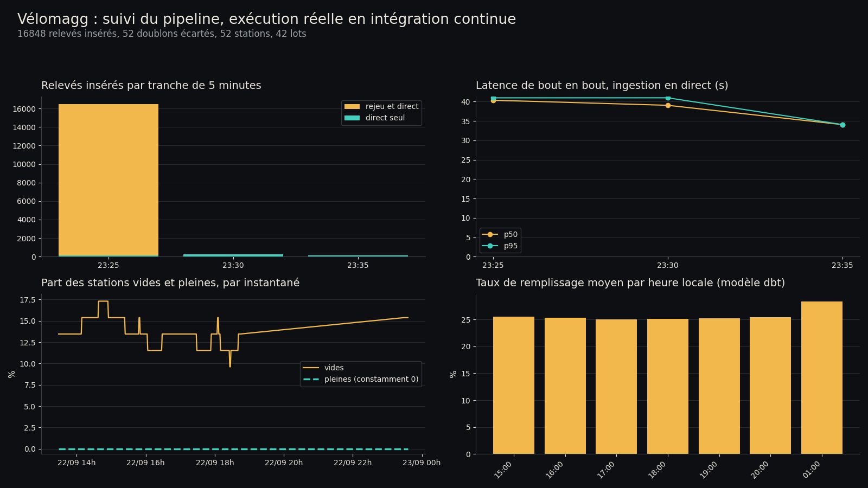Viewport: 868px width, 488px height.
Task: Click the 16000 y-axis tick label
Action: point(24,109)
